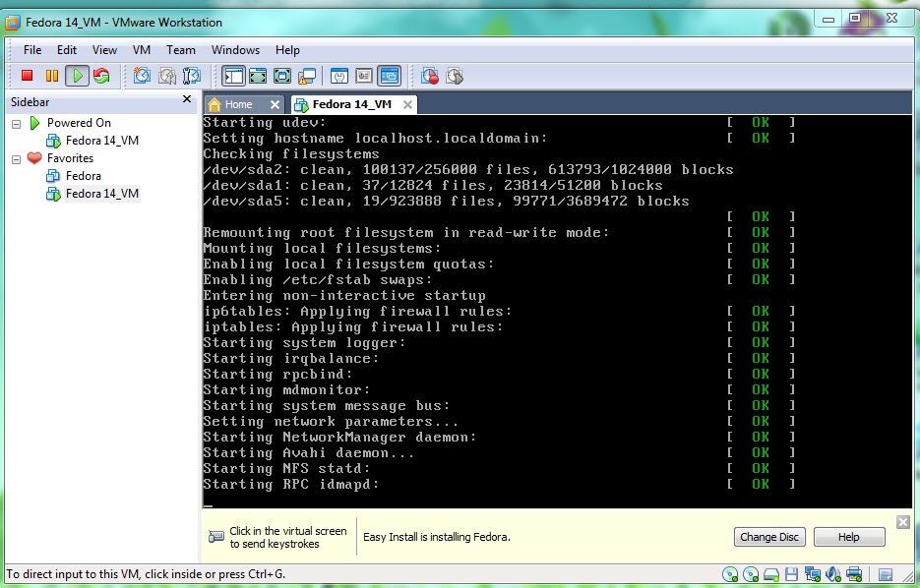The height and width of the screenshot is (588, 920).
Task: Open the summary view wrench-window icon
Action: 339,76
